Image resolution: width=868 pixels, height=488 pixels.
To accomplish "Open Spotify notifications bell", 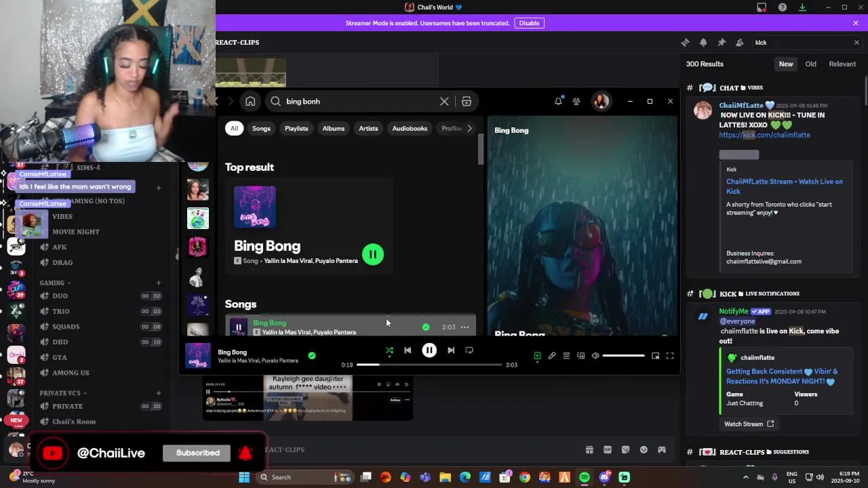I will [558, 101].
